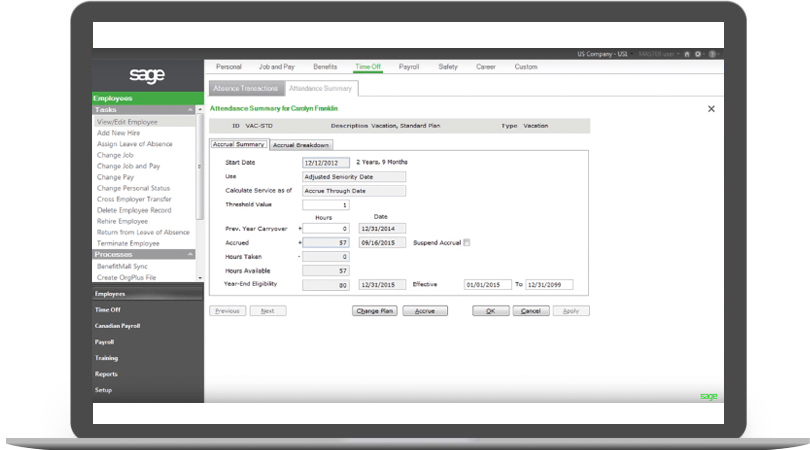Open the Personal tab
810x450 pixels.
click(x=228, y=67)
